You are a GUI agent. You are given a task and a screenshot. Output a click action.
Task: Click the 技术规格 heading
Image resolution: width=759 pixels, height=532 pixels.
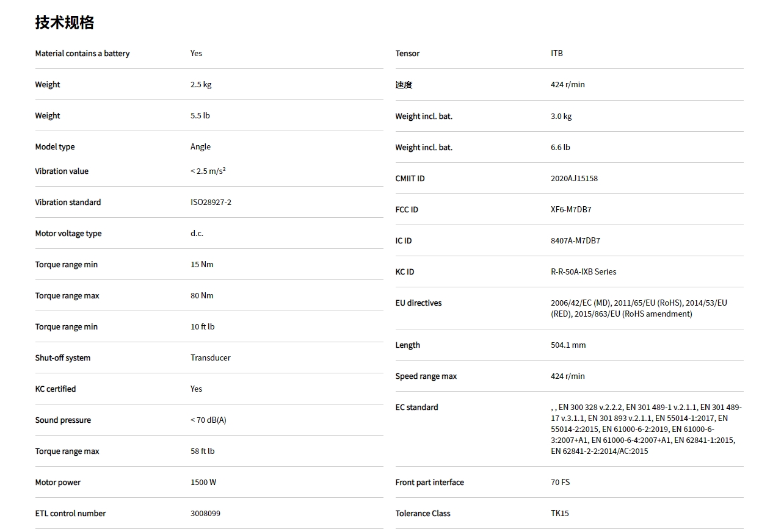(x=64, y=23)
